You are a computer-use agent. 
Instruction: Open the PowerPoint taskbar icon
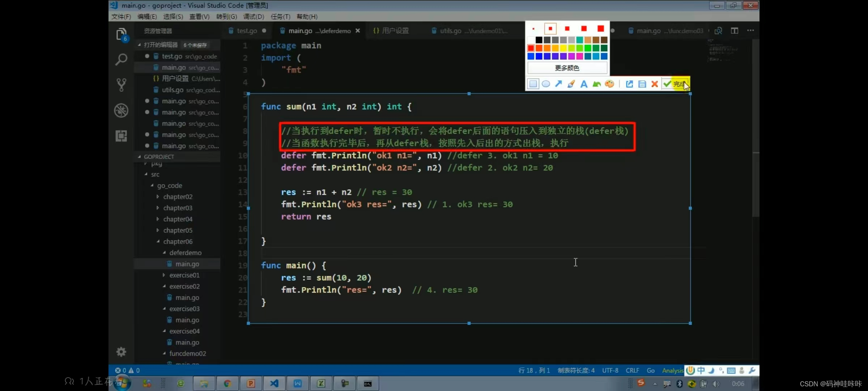(251, 383)
